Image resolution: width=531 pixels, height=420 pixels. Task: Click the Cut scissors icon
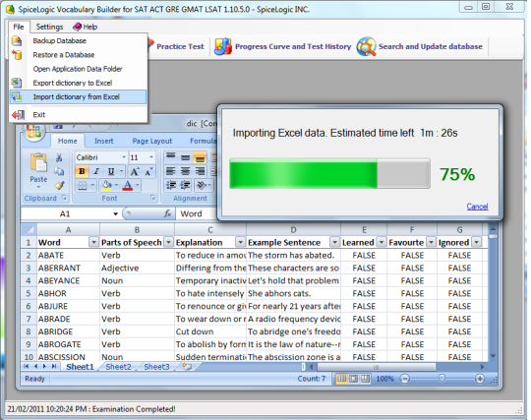pos(59,157)
